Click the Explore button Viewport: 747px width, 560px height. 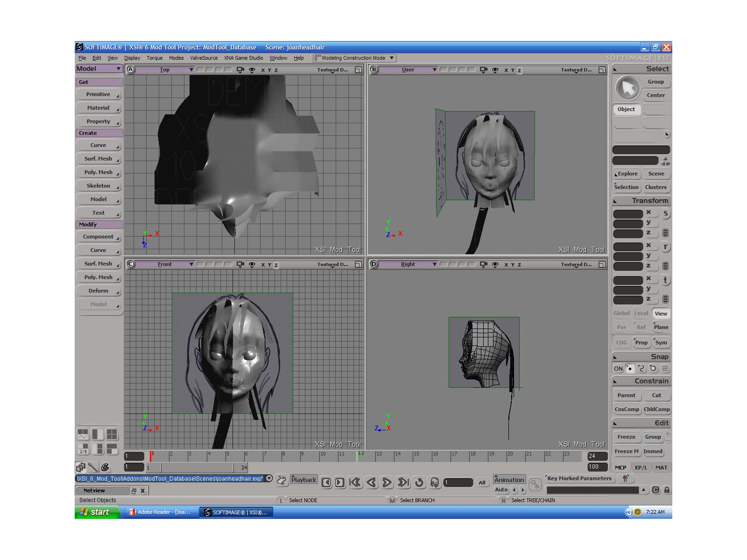627,174
